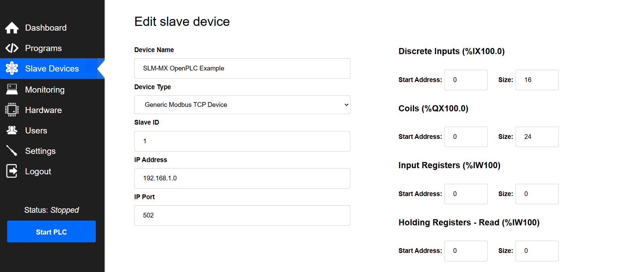Viewport: 644px width, 272px height.
Task: Click Holding Registers Read Start Address field
Action: pyautogui.click(x=466, y=251)
